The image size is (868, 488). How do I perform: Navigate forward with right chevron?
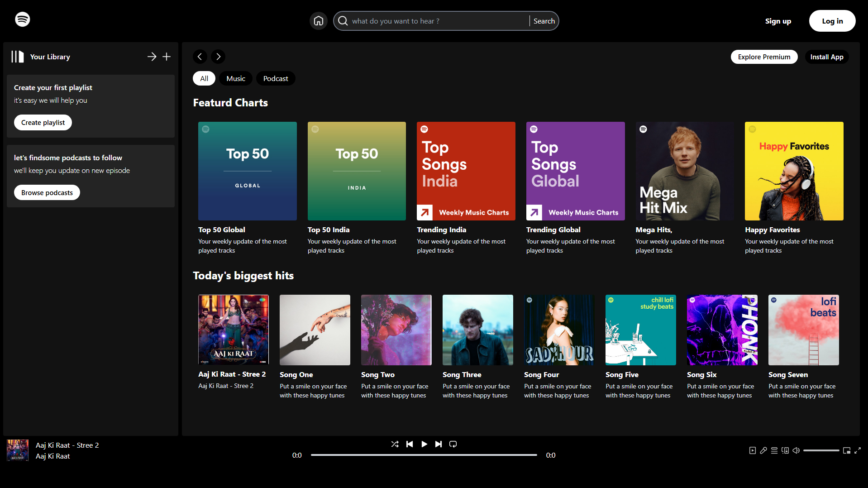[218, 57]
